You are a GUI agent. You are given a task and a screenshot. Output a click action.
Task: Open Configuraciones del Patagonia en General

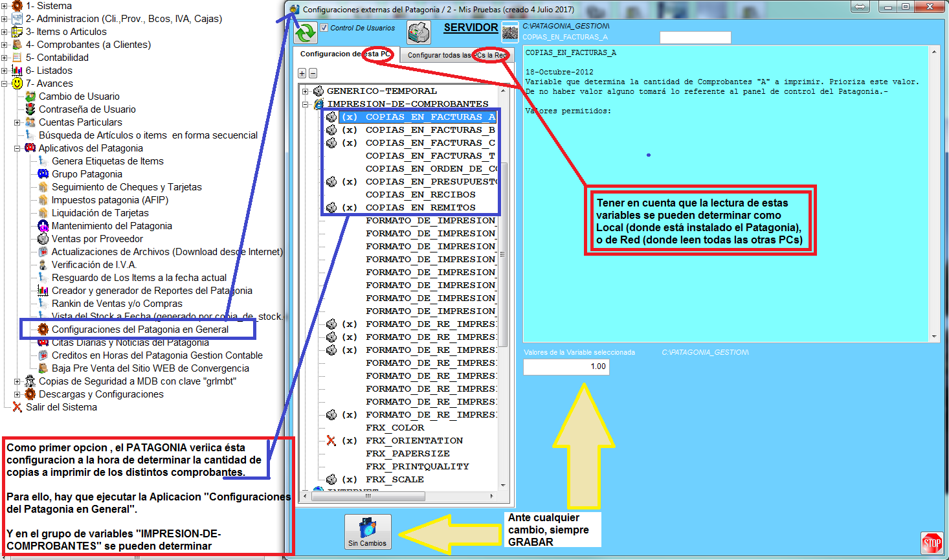[x=140, y=330]
